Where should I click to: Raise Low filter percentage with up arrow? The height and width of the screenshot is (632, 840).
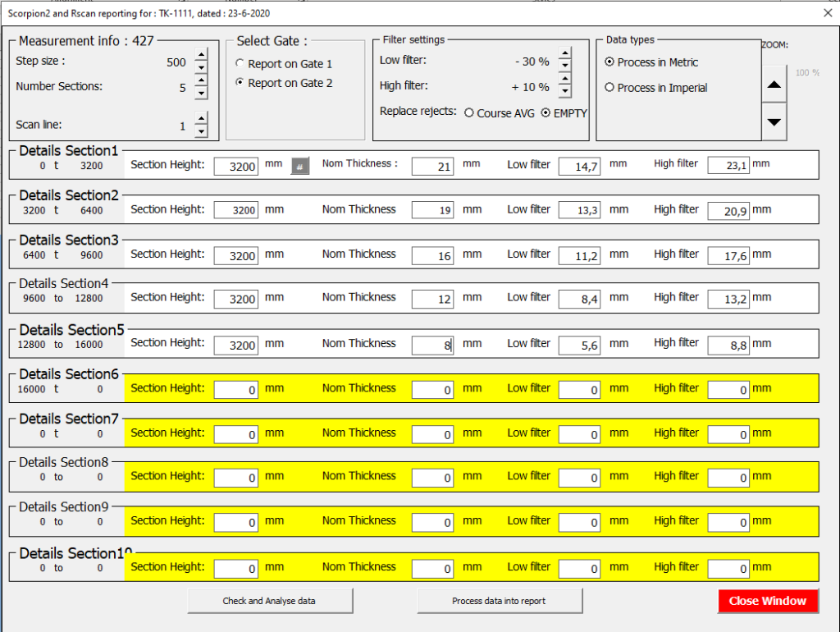pyautogui.click(x=564, y=53)
